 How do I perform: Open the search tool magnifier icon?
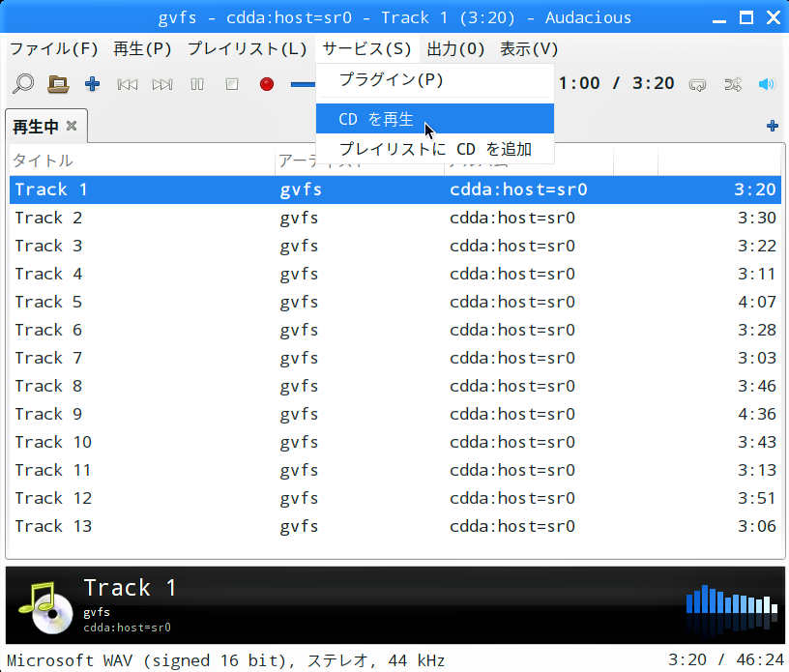pos(23,83)
